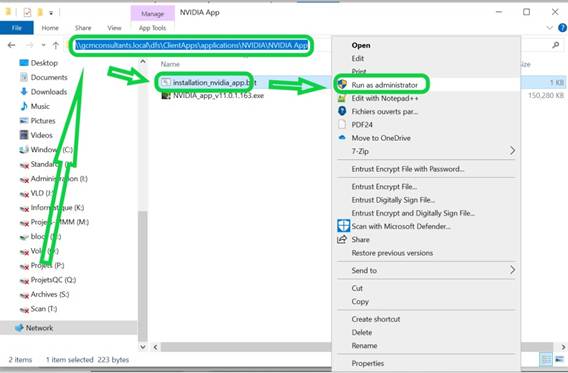Open the View ribbon tab
The width and height of the screenshot is (568, 373).
114,28
